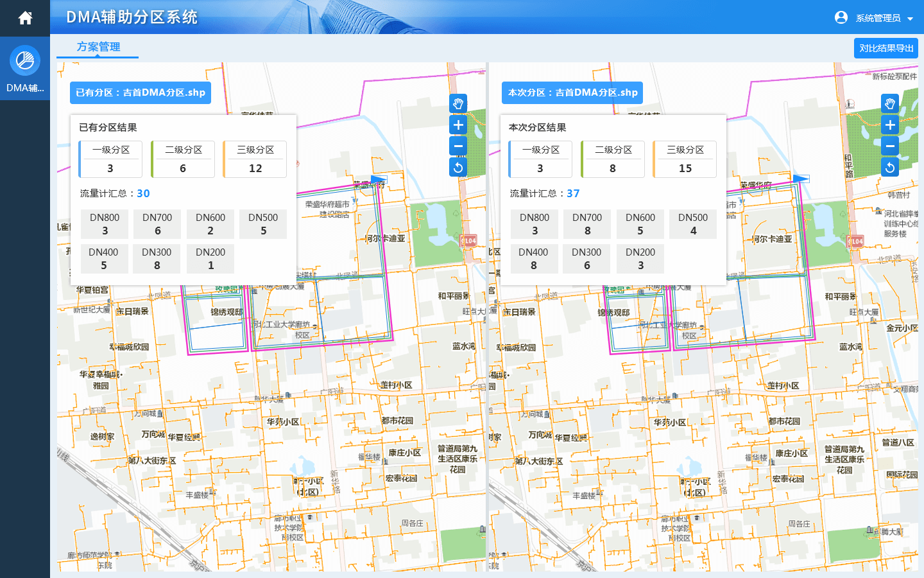This screenshot has height=578, width=924.
Task: Open the DMA辅助分区 sidebar module icon
Action: tap(25, 60)
